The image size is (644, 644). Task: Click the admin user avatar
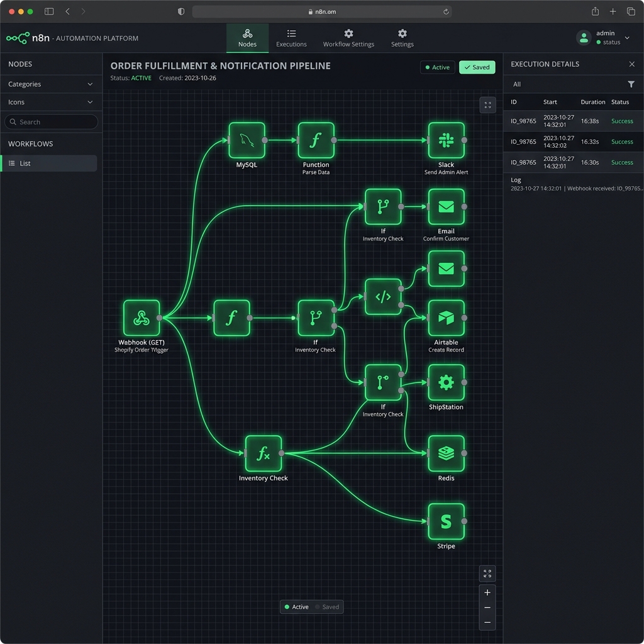tap(583, 38)
